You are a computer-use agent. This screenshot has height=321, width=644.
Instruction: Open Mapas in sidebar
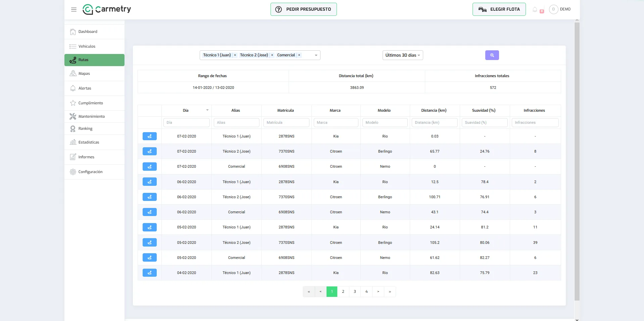[94, 73]
